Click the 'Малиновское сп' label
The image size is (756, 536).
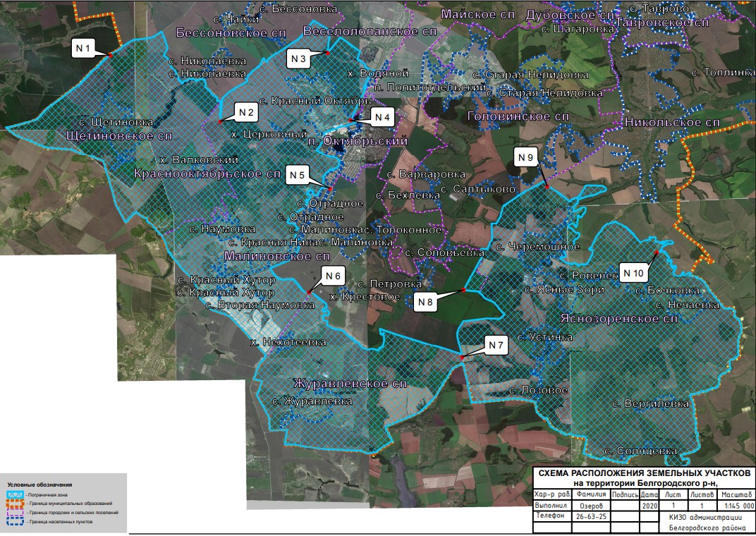277,256
